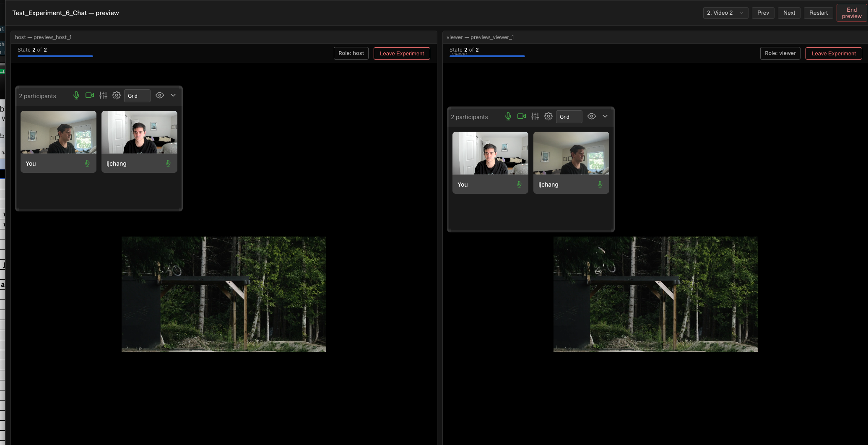
Task: Turn off camera in viewer participants panel
Action: tap(522, 116)
